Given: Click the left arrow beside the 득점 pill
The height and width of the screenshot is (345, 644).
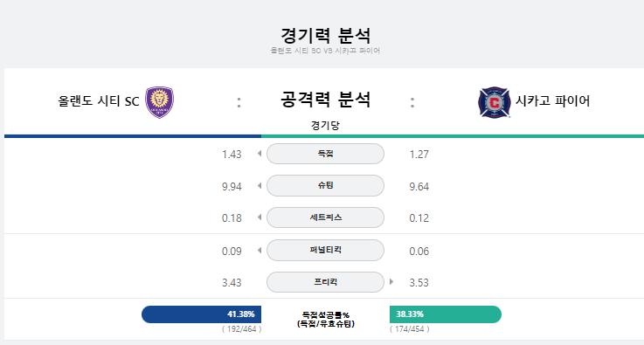Looking at the screenshot, I should click(260, 154).
